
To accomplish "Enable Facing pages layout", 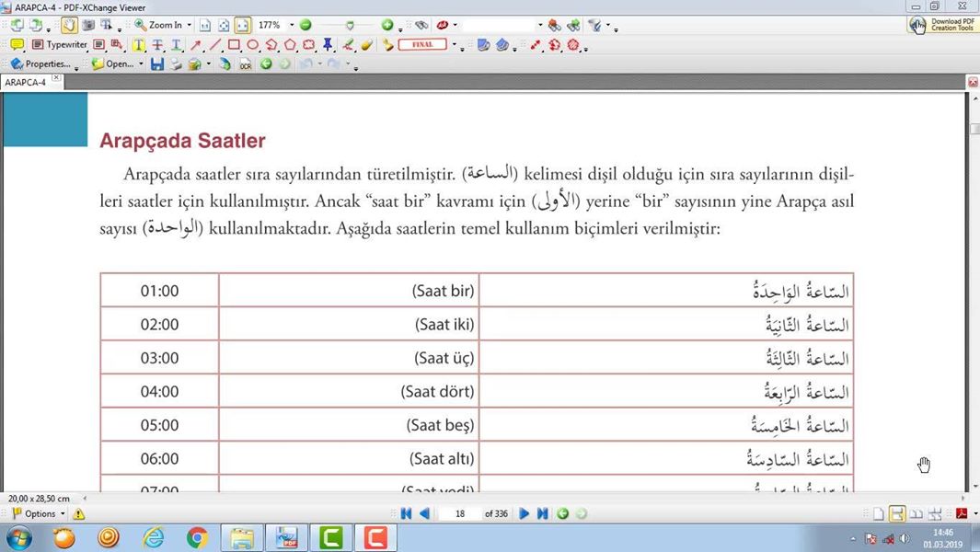I will [x=917, y=514].
